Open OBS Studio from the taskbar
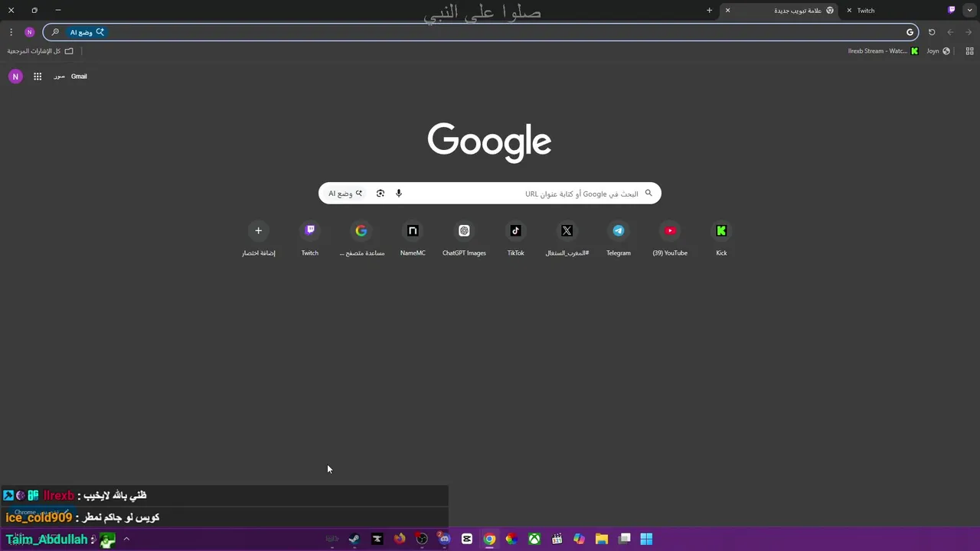 point(422,539)
